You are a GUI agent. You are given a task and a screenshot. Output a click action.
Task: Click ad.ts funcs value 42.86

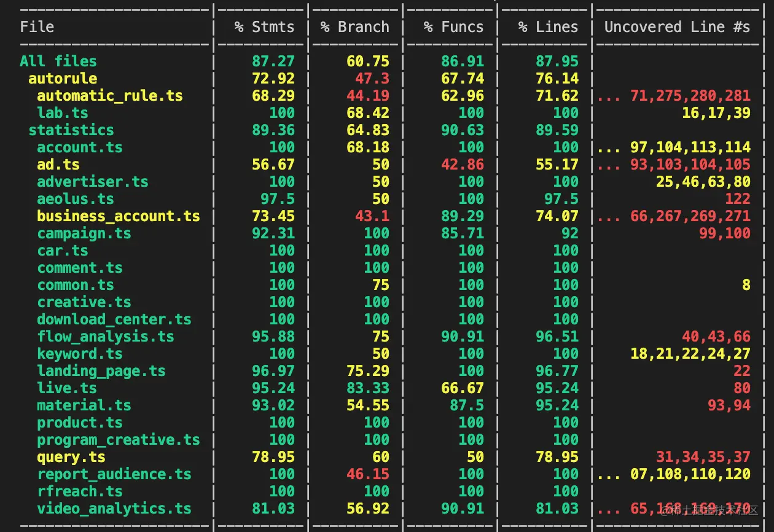[463, 165]
